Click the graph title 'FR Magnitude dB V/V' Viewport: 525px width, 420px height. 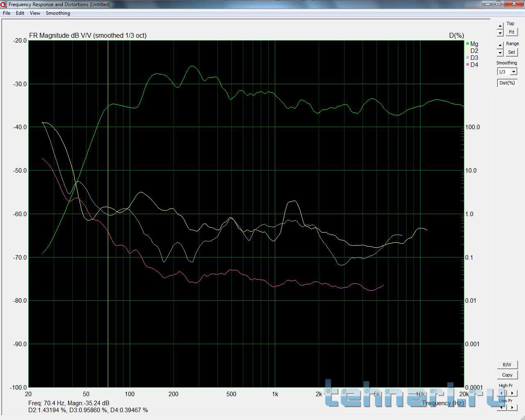click(60, 36)
